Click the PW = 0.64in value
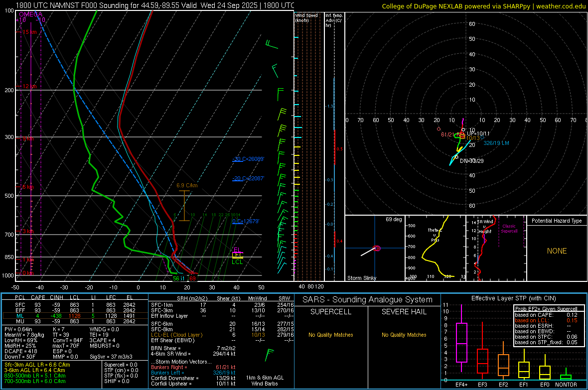Viewport: 588px width, 390px height. (18, 329)
